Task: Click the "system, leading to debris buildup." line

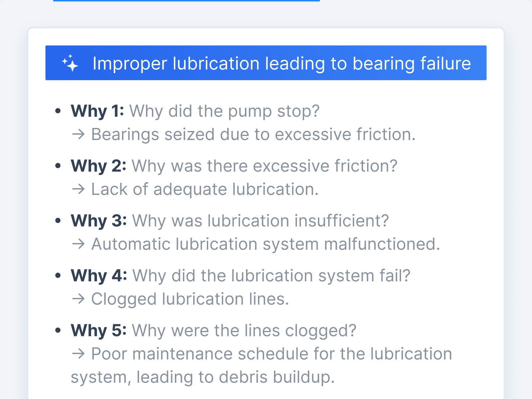Action: tap(202, 377)
